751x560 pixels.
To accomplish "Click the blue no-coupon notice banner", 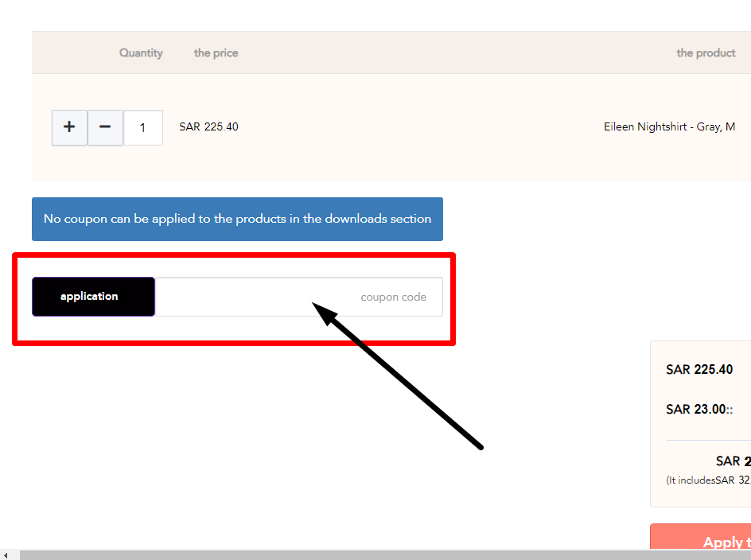I will [238, 219].
